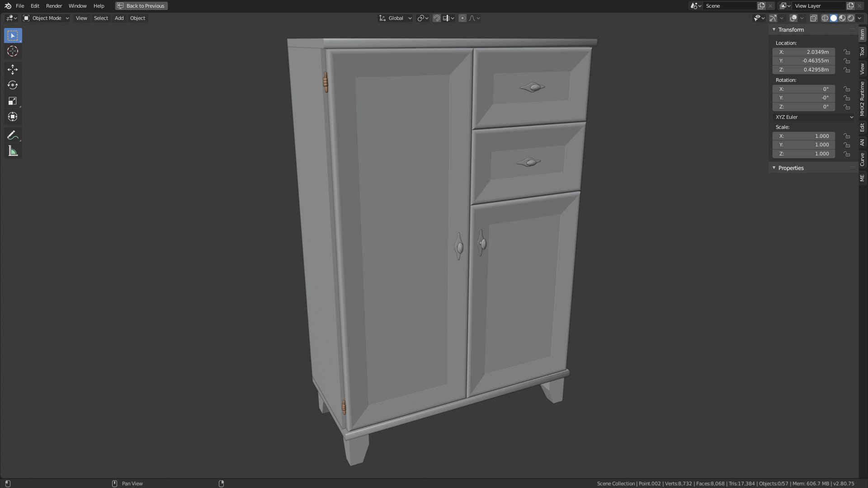Open Global transform orientation dropdown
The image size is (868, 488).
pyautogui.click(x=396, y=18)
